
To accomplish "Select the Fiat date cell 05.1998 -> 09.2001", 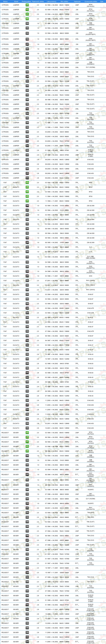I will [52, 378].
